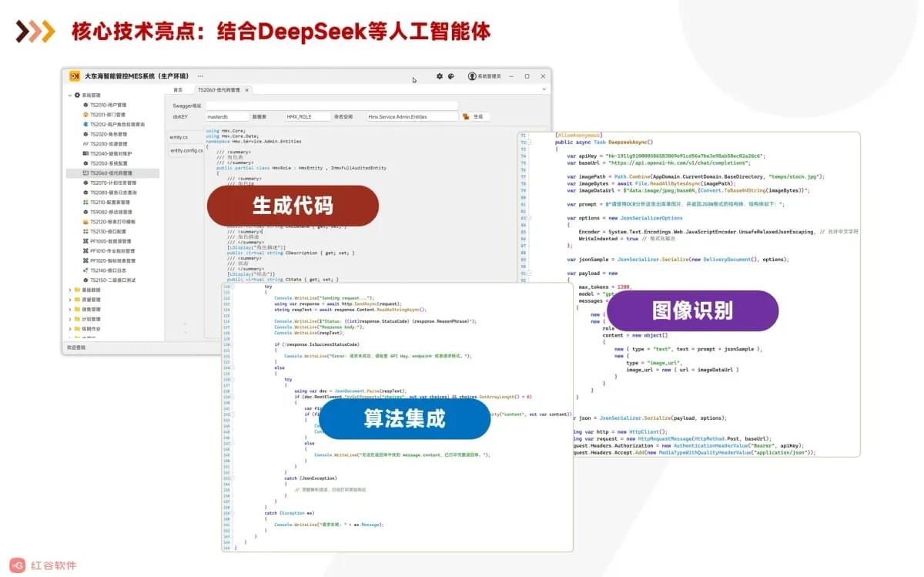Viewport: 924px width, 577px height.
Task: Open TS2120-报表打印模板 tree item
Action: 111,221
